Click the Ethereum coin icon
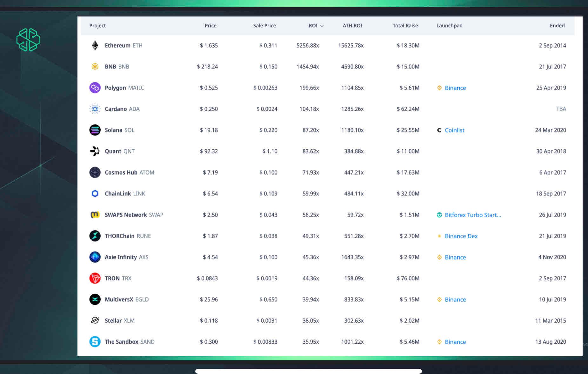Screen dimensions: 588x374 [x=95, y=45]
